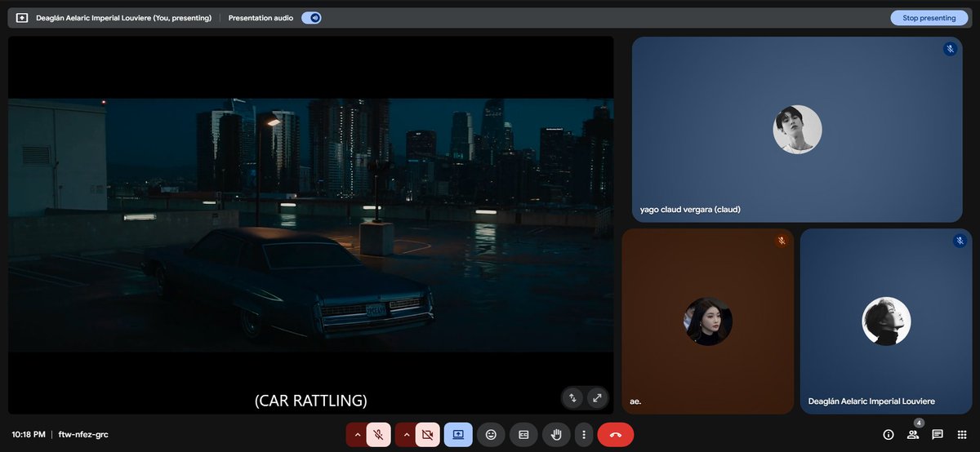Raise your hand
This screenshot has height=452, width=980.
click(x=556, y=435)
